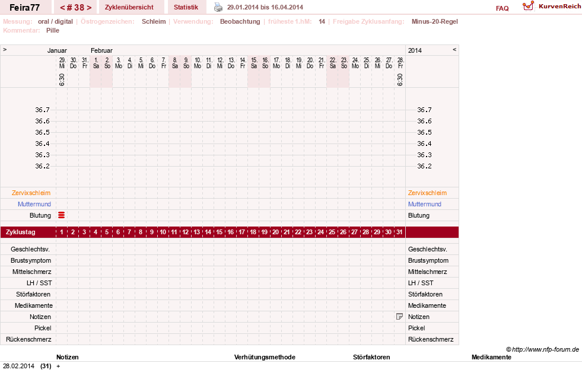The image size is (582, 392).
Task: Go to previous cycle using left arrow
Action: [62, 8]
